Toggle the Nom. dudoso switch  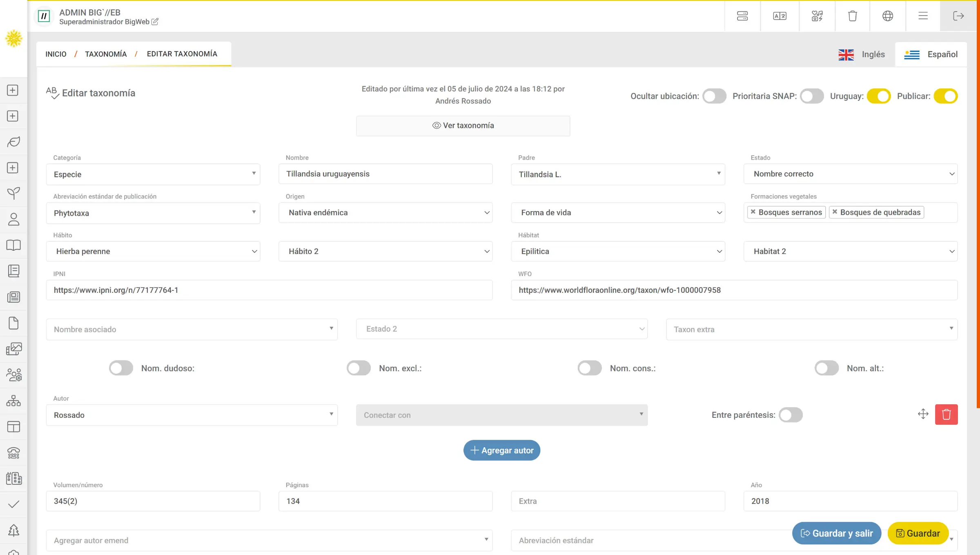(x=121, y=368)
